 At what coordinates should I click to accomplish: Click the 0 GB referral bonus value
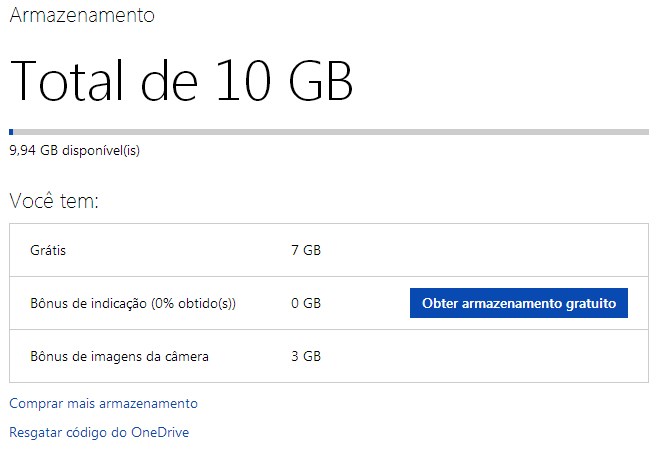pyautogui.click(x=306, y=303)
